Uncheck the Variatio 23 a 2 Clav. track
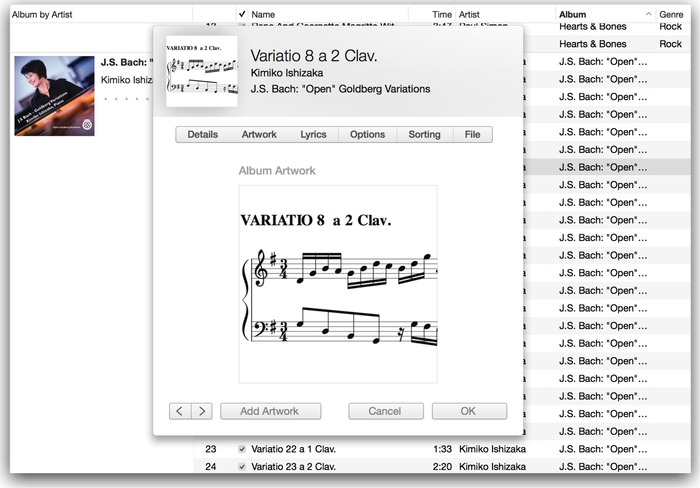The image size is (700, 488). [242, 467]
